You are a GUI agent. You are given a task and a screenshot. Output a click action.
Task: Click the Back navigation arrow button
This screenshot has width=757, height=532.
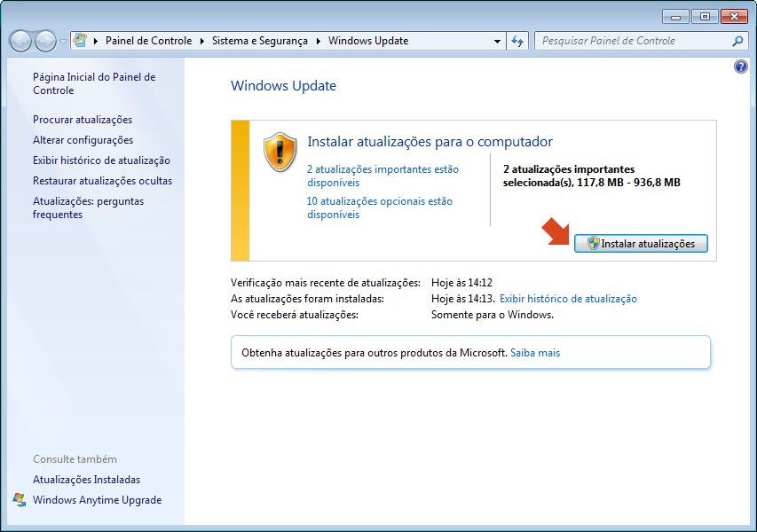tap(20, 41)
